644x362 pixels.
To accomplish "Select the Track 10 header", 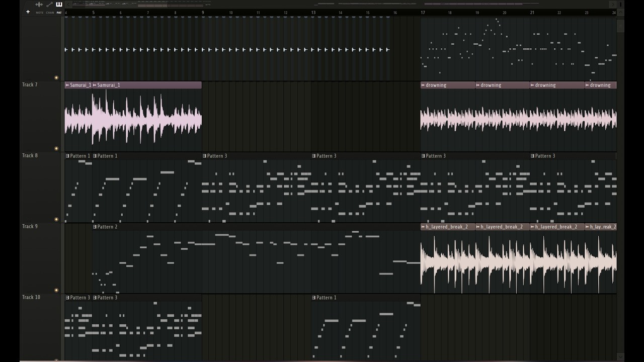I will pos(42,327).
